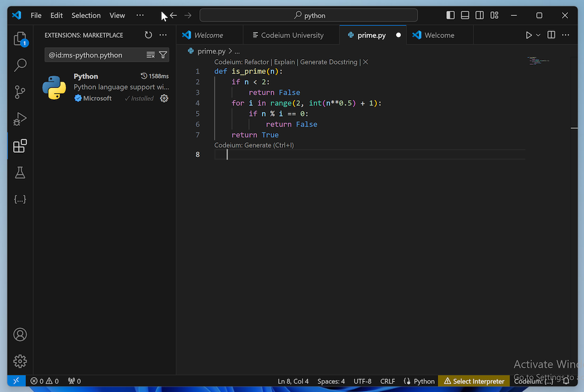This screenshot has width=584, height=392.
Task: Open the extensions filter menu
Action: [163, 55]
